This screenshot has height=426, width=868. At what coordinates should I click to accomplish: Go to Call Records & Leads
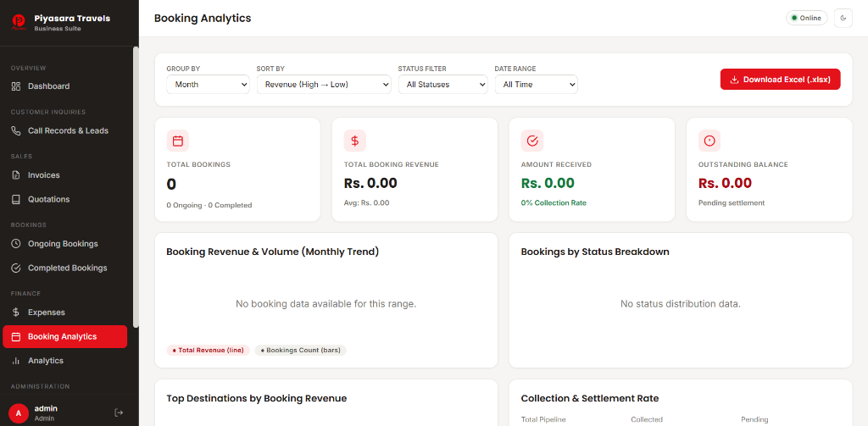point(64,131)
